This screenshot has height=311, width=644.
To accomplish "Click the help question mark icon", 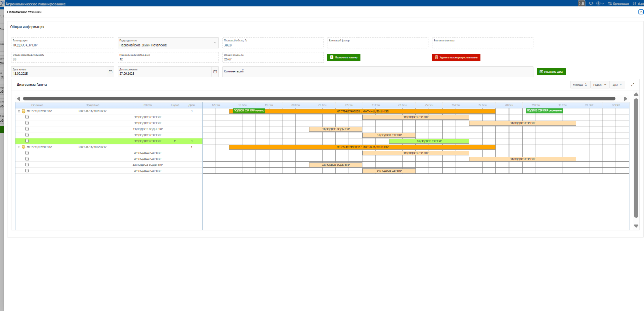I will 598,4.
